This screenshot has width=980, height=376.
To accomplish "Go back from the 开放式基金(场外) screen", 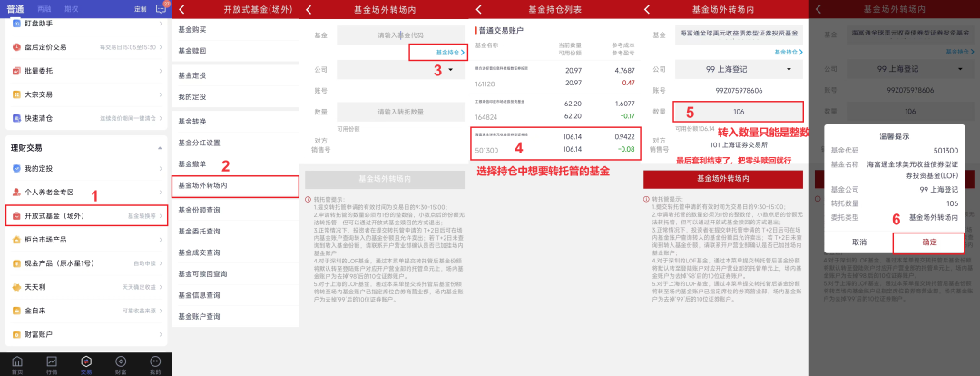I will (181, 9).
